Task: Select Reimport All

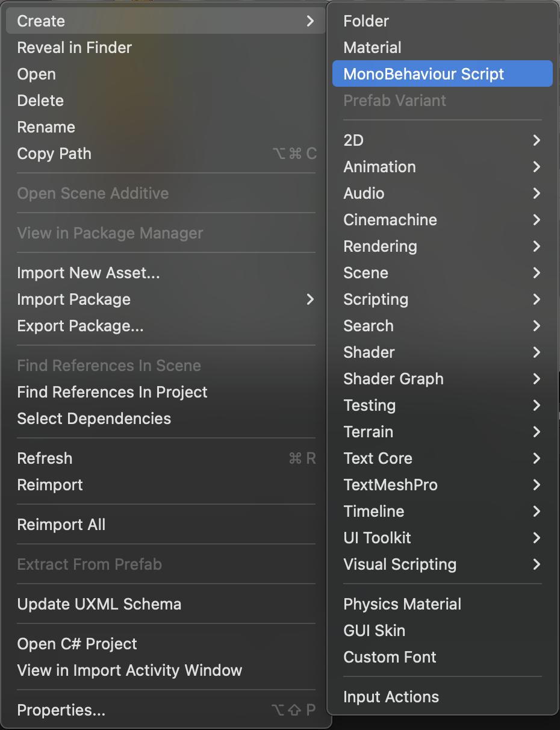Action: [x=61, y=525]
